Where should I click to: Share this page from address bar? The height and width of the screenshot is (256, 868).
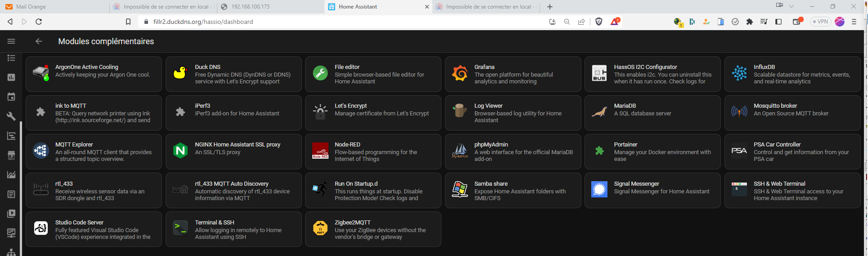(581, 22)
